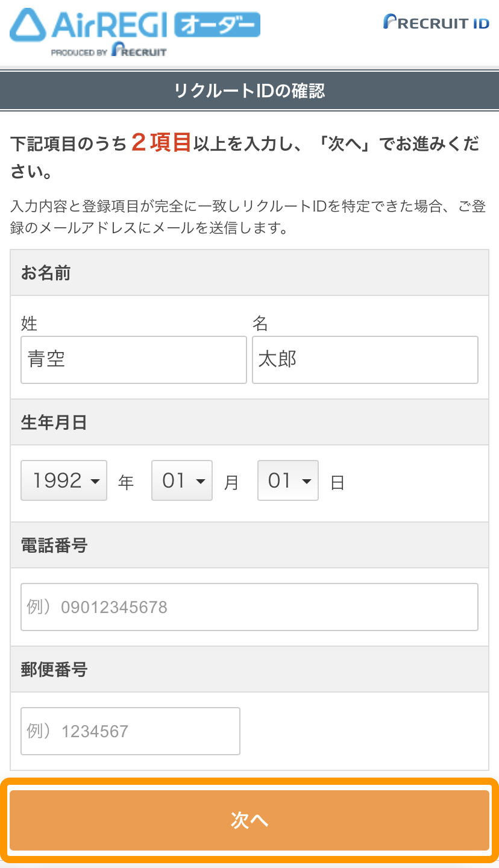The width and height of the screenshot is (499, 868).
Task: Open the birth year dropdown showing 1992
Action: pos(64,480)
